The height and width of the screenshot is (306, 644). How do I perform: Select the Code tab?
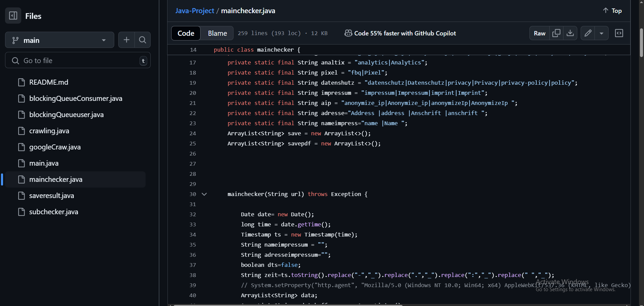[186, 33]
